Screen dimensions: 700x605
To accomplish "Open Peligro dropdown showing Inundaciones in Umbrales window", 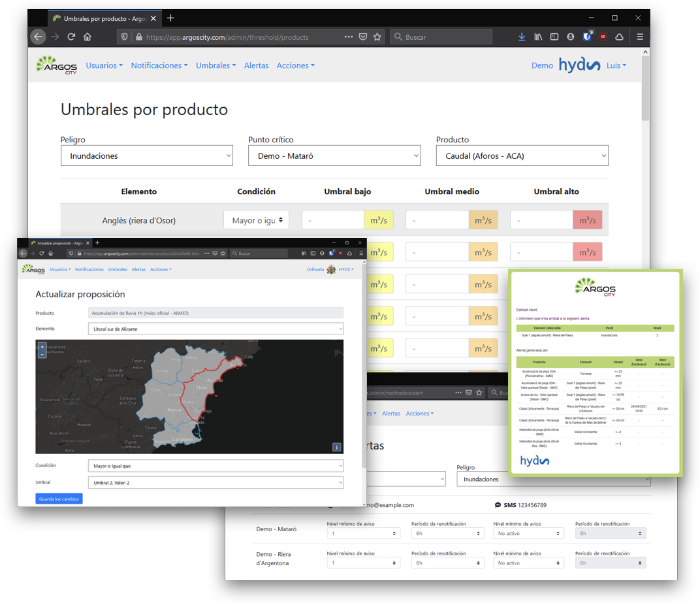I will coord(147,155).
